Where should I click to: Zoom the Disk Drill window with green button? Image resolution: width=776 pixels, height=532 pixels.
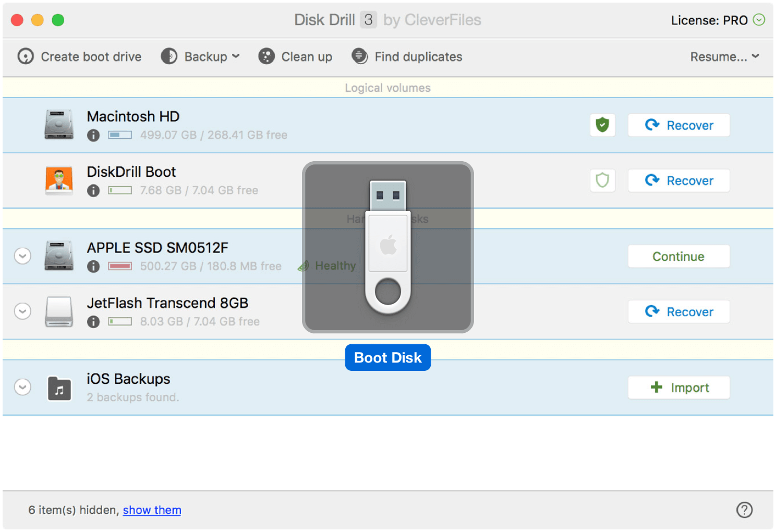58,20
